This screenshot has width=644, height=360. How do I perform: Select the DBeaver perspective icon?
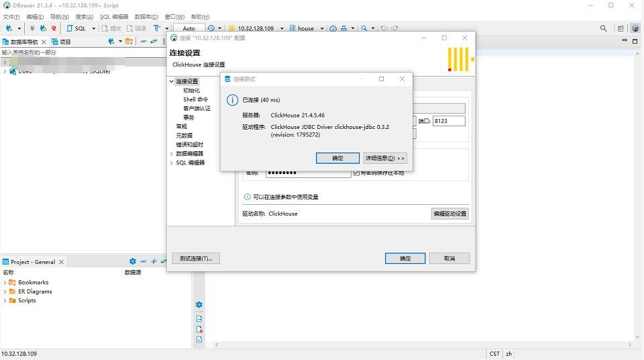click(x=635, y=28)
